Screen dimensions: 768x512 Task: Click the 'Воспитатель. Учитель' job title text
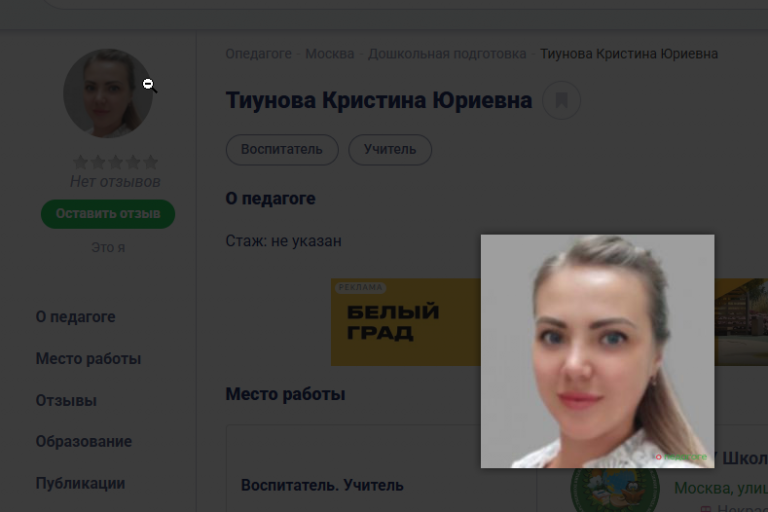coord(322,485)
